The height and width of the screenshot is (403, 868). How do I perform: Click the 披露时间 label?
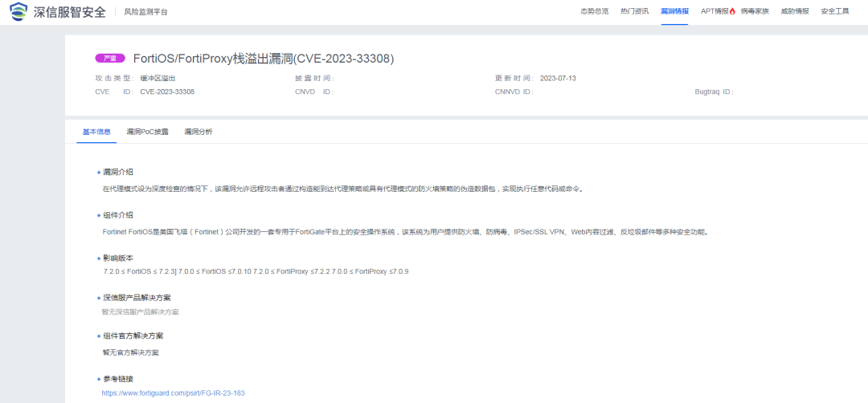point(314,79)
